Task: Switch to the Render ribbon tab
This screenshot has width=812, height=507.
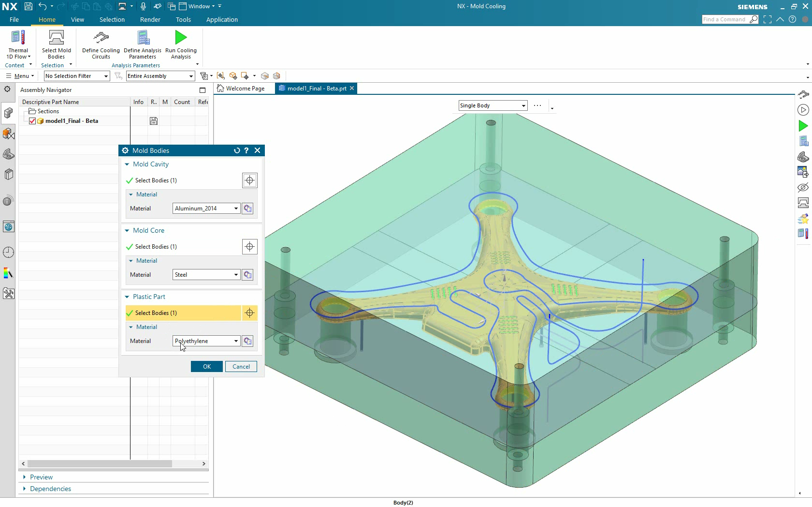Action: (x=150, y=20)
